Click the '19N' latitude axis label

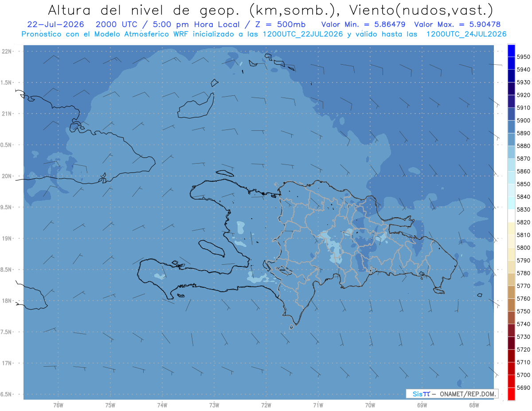pos(7,238)
